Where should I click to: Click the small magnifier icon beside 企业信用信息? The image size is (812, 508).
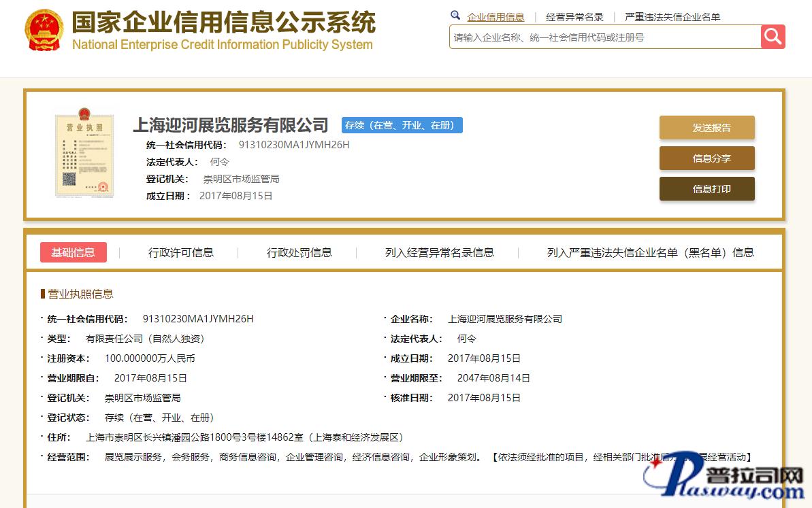click(x=455, y=16)
